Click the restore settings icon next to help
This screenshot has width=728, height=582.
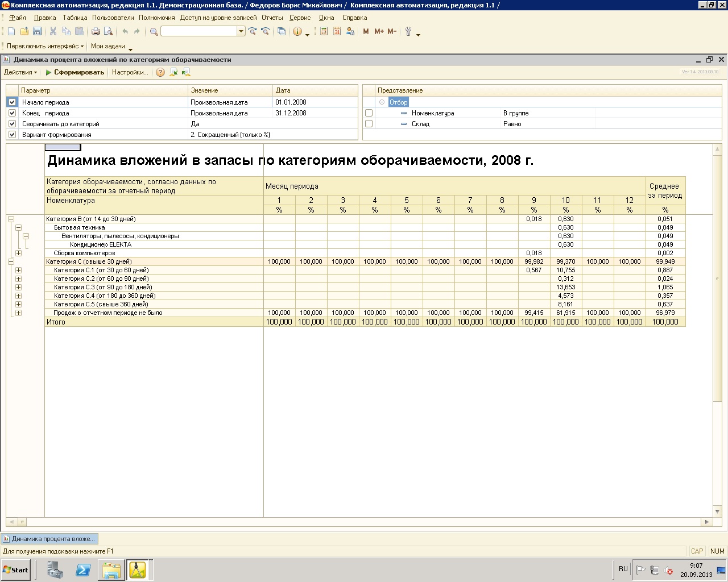tap(173, 72)
